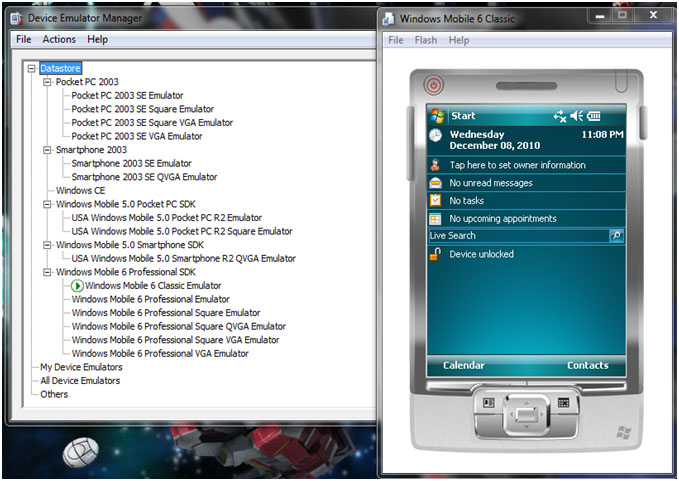
Task: Select Pocket PC 2003 SE Square Emulator
Action: [x=142, y=109]
